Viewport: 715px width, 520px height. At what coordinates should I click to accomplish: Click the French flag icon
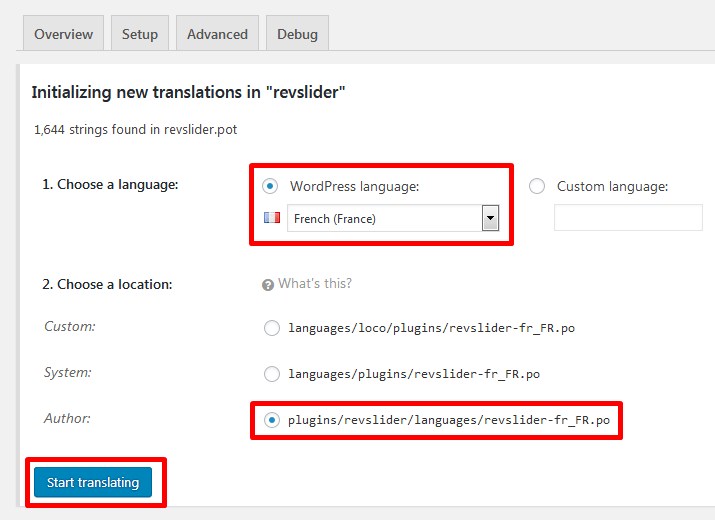point(272,218)
